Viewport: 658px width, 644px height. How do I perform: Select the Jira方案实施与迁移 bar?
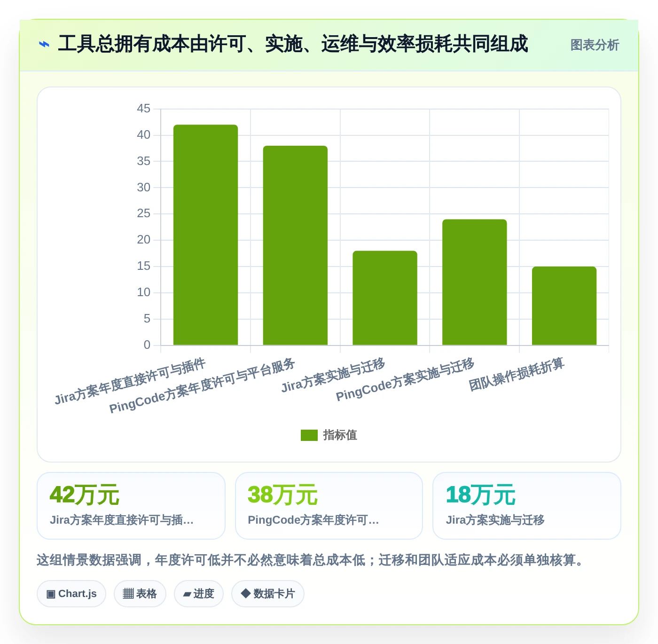(x=385, y=298)
